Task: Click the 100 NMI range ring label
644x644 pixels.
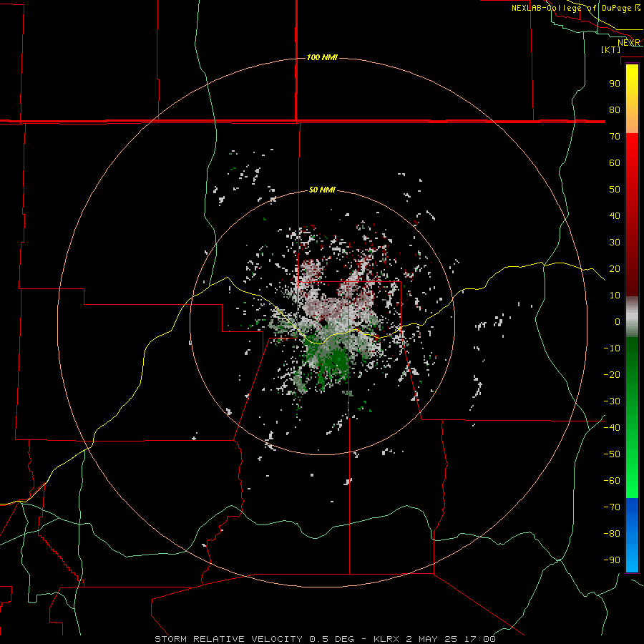Action: 322,57
